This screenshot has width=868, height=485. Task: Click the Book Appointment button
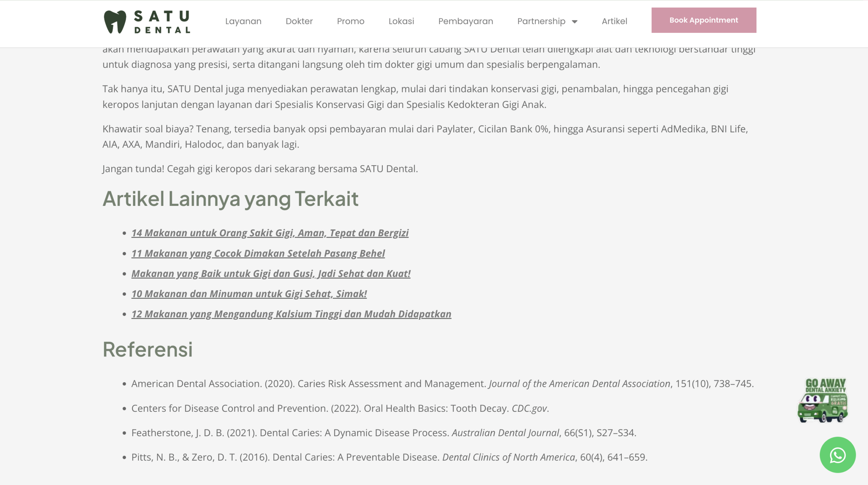pyautogui.click(x=704, y=20)
